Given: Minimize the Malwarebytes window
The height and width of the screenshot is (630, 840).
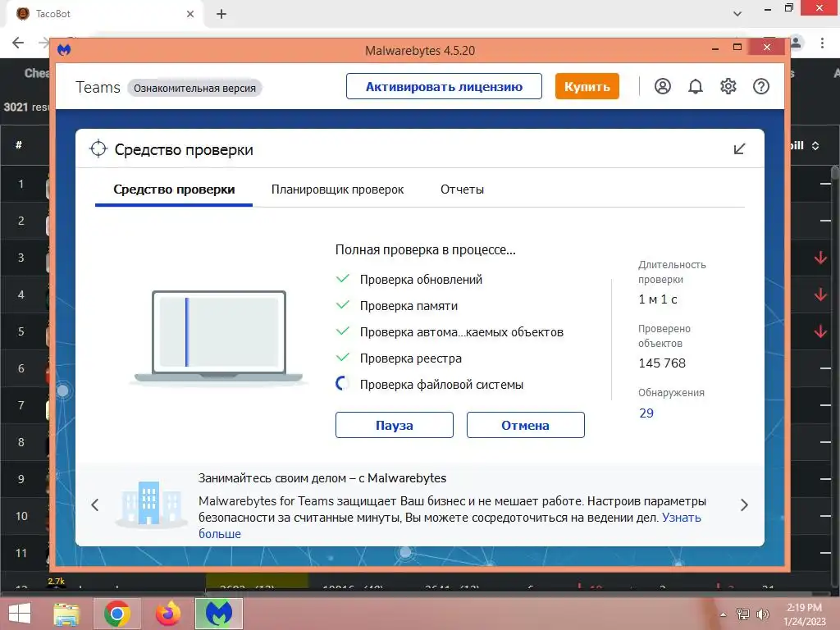Looking at the screenshot, I should [715, 48].
